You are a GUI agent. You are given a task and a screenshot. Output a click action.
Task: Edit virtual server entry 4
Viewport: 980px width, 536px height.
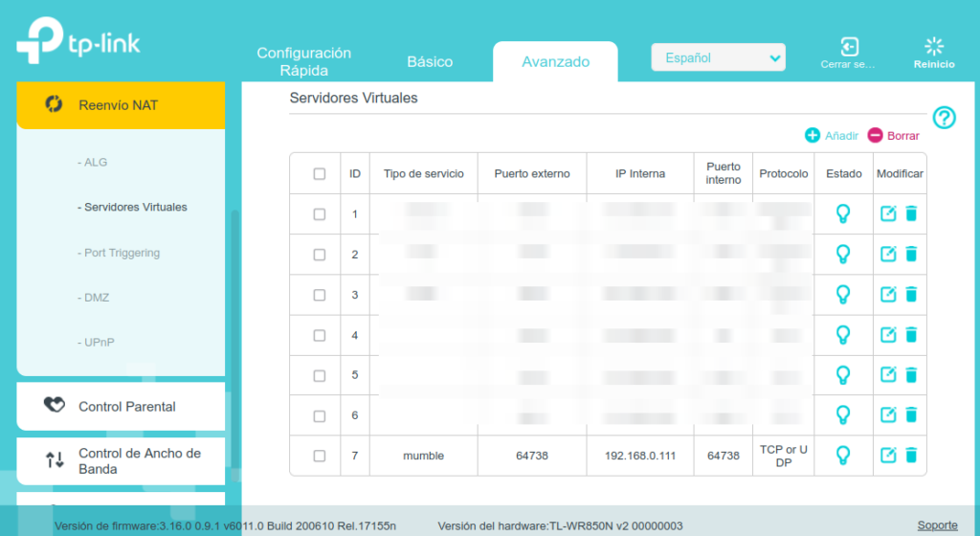coord(888,335)
